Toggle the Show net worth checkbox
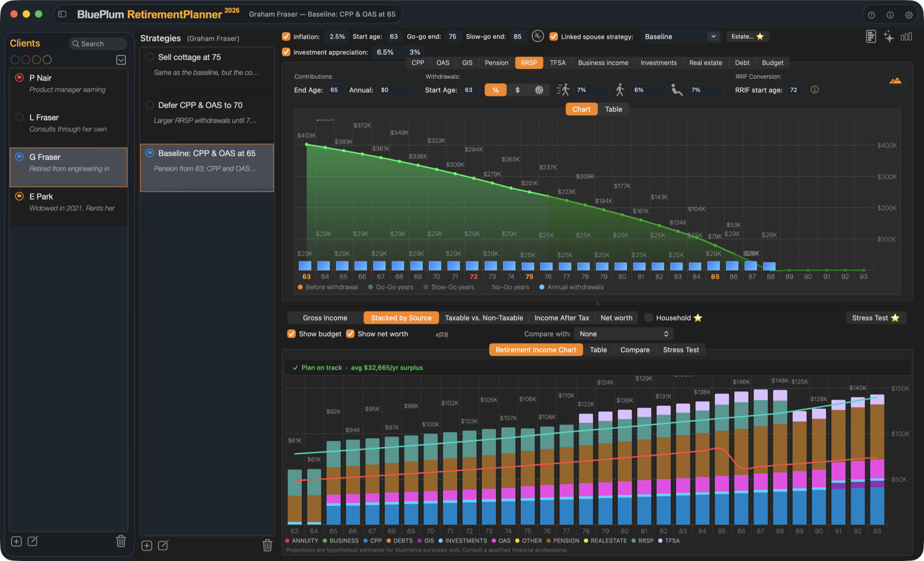The image size is (924, 561). pyautogui.click(x=350, y=334)
